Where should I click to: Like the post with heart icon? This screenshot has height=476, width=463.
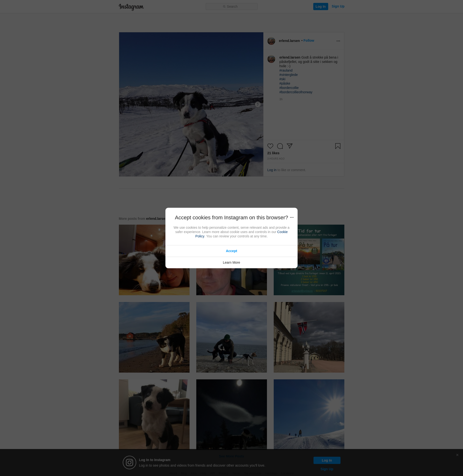[x=270, y=146]
